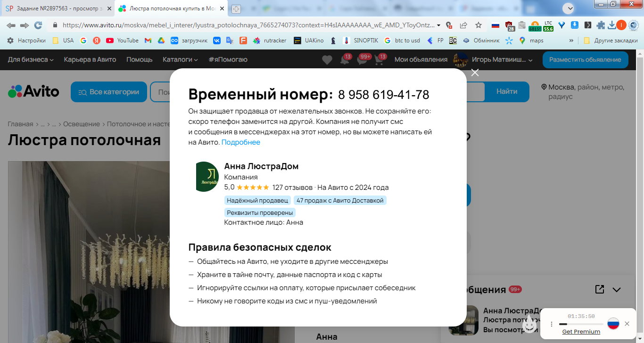Open the Avito notifications bell icon
The image size is (644, 343).
[x=345, y=60]
